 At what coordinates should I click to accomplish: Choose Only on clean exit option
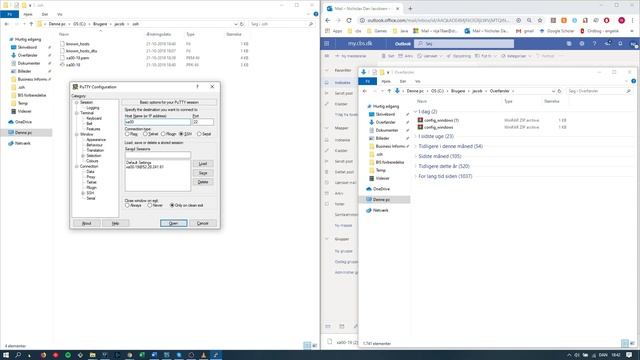coord(172,205)
